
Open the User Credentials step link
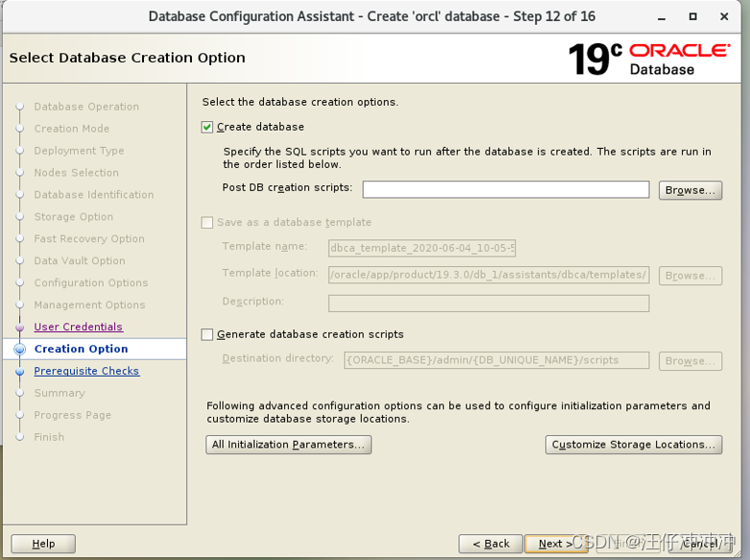[79, 327]
